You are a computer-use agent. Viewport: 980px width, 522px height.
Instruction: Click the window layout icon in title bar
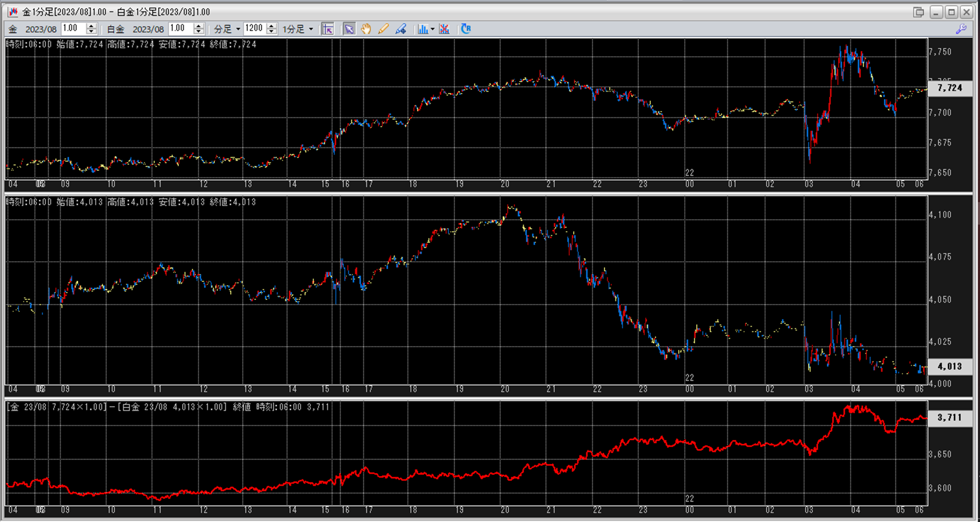(x=918, y=12)
